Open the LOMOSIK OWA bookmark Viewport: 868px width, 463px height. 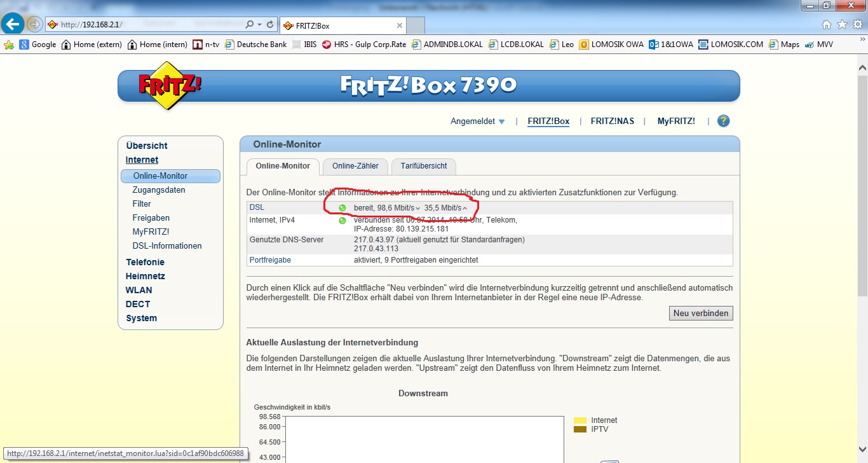click(x=611, y=45)
